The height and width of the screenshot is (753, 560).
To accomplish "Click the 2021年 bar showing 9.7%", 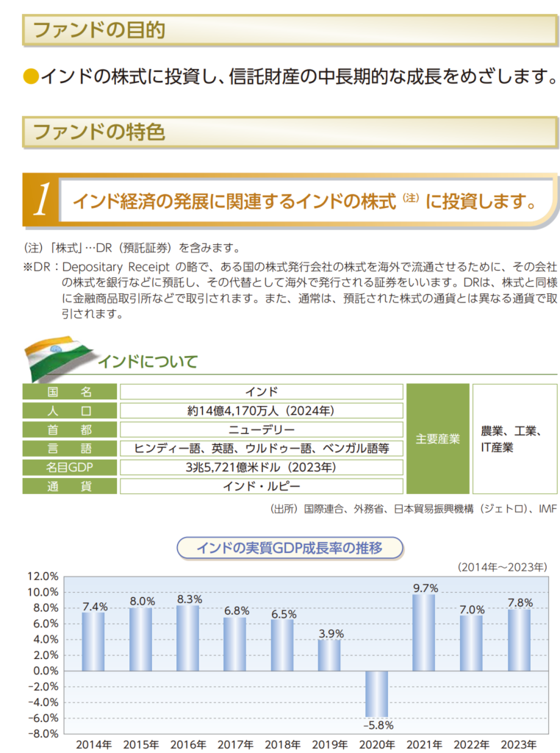I will pyautogui.click(x=424, y=632).
